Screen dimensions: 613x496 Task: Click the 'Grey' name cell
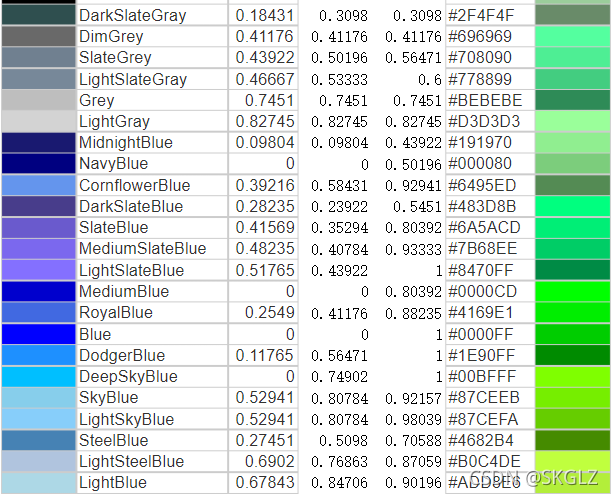click(x=152, y=100)
